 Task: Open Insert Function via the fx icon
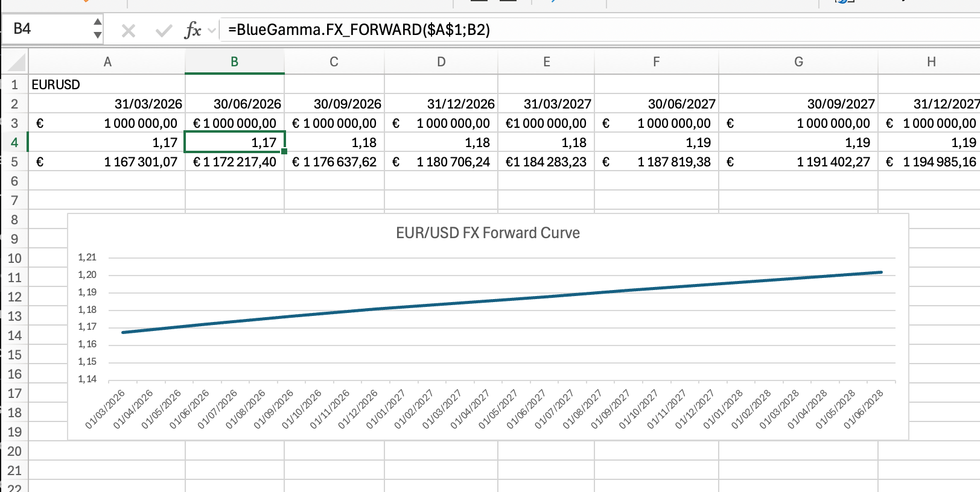click(192, 30)
